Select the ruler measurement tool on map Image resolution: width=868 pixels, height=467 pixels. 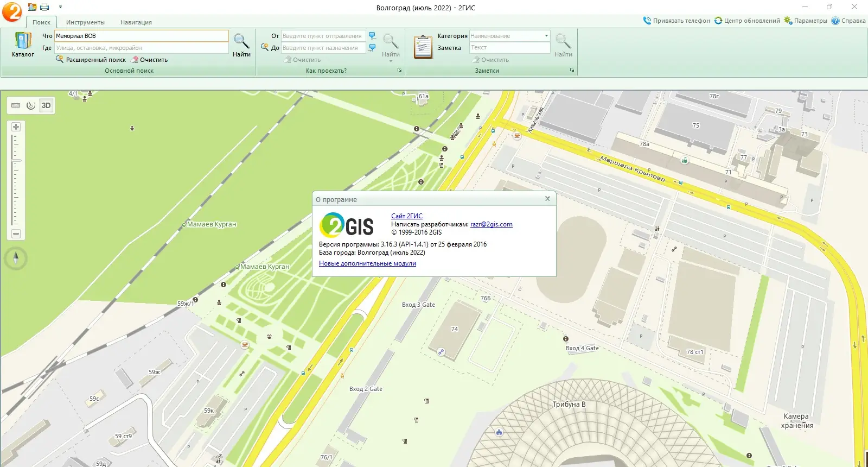16,105
